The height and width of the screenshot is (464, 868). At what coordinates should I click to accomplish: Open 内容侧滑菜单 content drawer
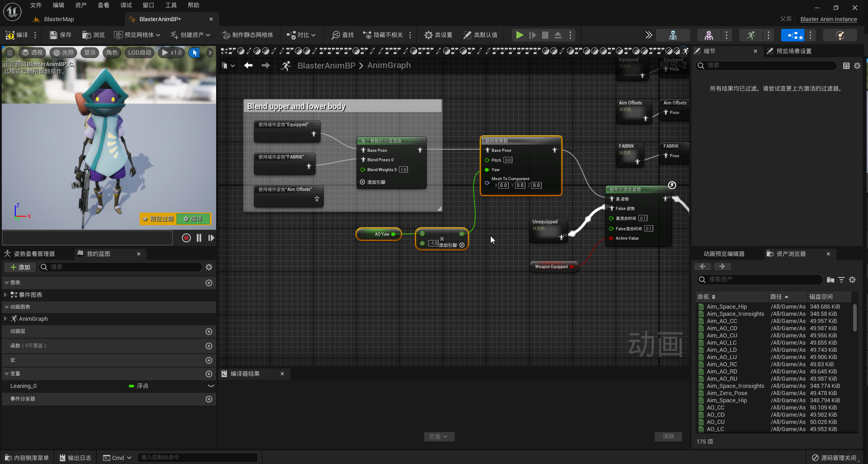tap(27, 458)
